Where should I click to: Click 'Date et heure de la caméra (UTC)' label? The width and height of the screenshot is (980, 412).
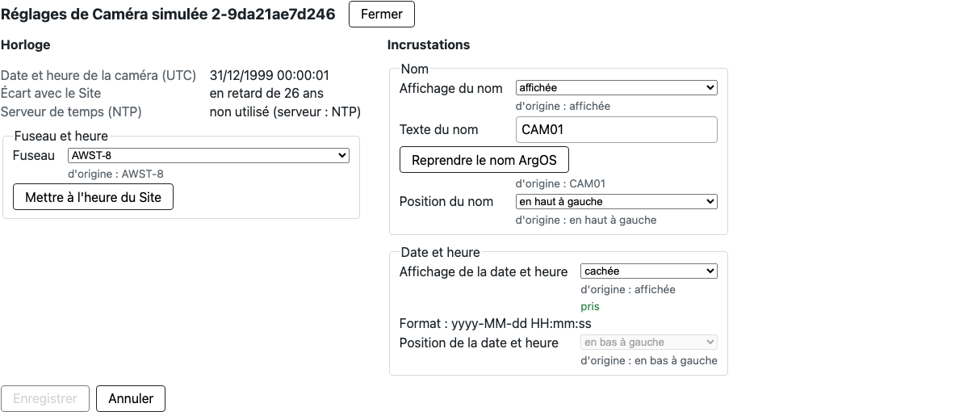pyautogui.click(x=98, y=75)
